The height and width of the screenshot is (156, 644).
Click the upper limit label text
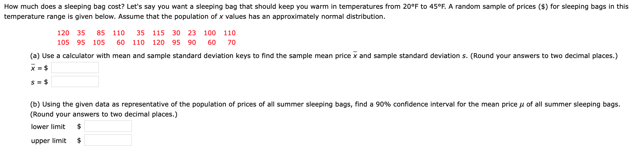48,141
